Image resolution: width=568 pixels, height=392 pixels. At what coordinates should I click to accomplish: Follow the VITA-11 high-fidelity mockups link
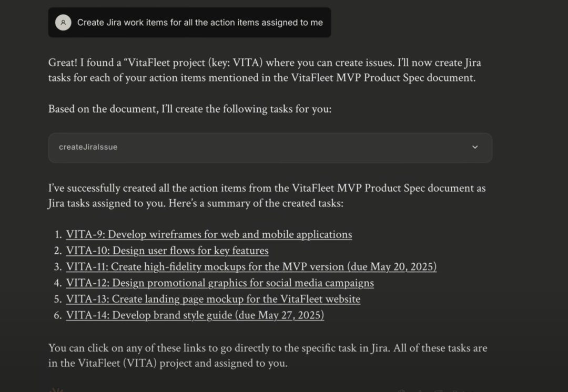click(251, 267)
